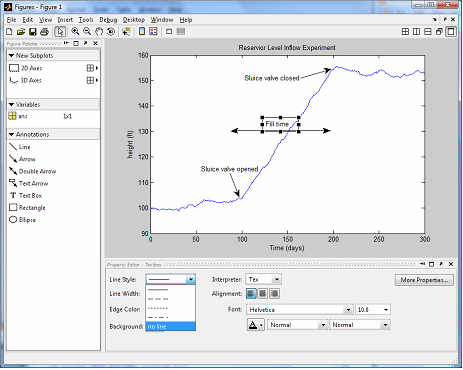The height and width of the screenshot is (370, 463).
Task: Toggle the Edit Plot arrow tool
Action: coord(60,32)
